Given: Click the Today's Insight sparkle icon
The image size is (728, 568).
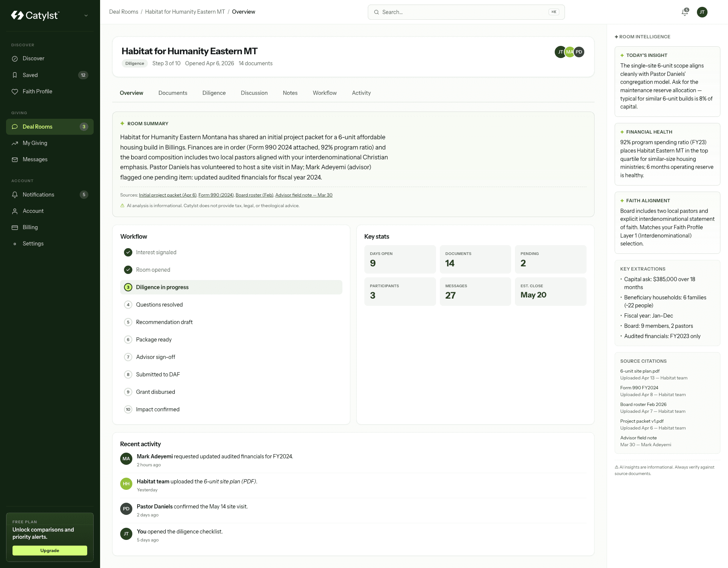Looking at the screenshot, I should (622, 55).
